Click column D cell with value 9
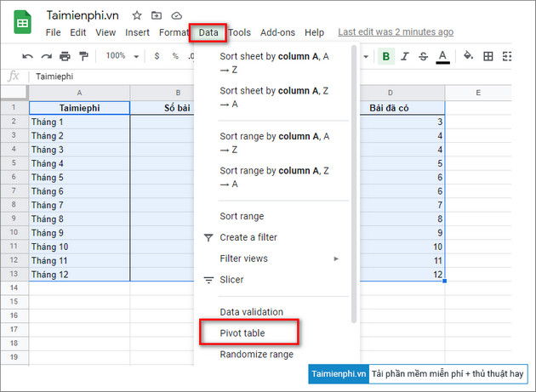Image resolution: width=536 pixels, height=392 pixels. pyautogui.click(x=402, y=233)
